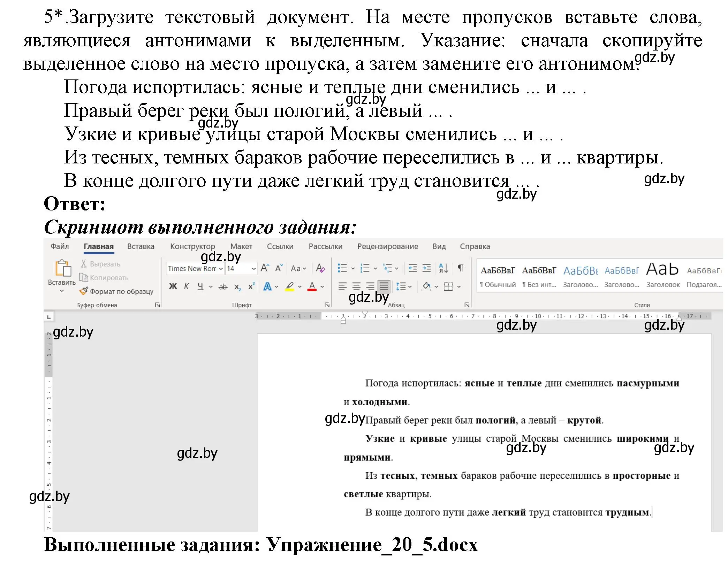Toggle justify alignment
Image resolution: width=728 pixels, height=576 pixels.
(x=384, y=286)
